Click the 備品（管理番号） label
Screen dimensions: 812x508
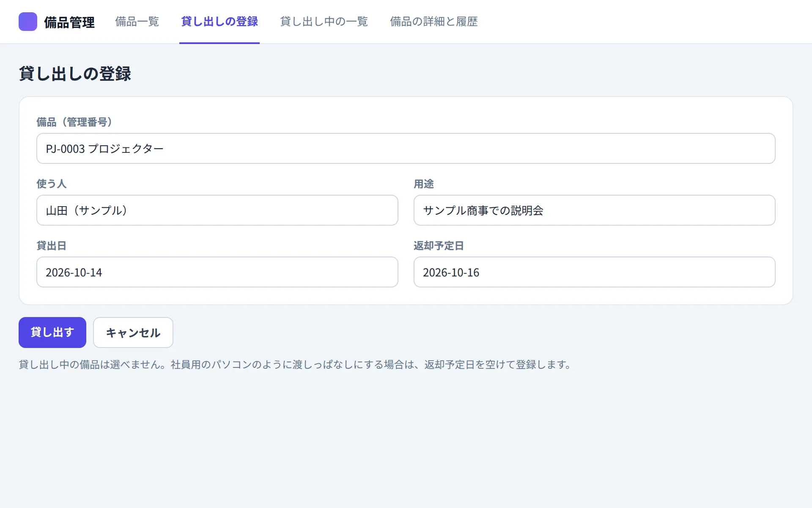[x=74, y=122]
